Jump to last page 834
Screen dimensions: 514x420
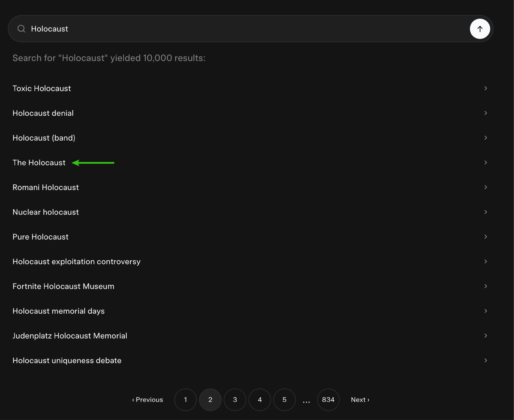(328, 400)
